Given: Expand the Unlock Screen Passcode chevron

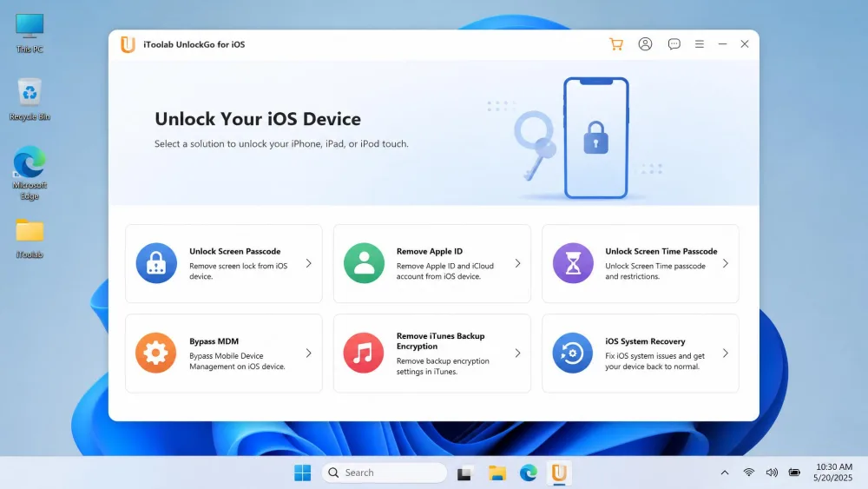Looking at the screenshot, I should (x=309, y=263).
